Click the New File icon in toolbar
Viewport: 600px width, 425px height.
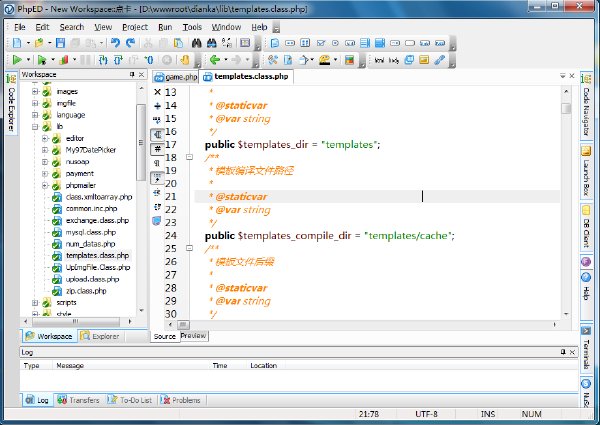[x=17, y=43]
